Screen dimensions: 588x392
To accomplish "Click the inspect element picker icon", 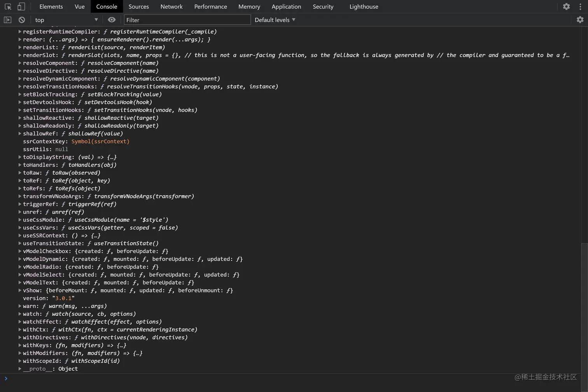I will (x=8, y=7).
